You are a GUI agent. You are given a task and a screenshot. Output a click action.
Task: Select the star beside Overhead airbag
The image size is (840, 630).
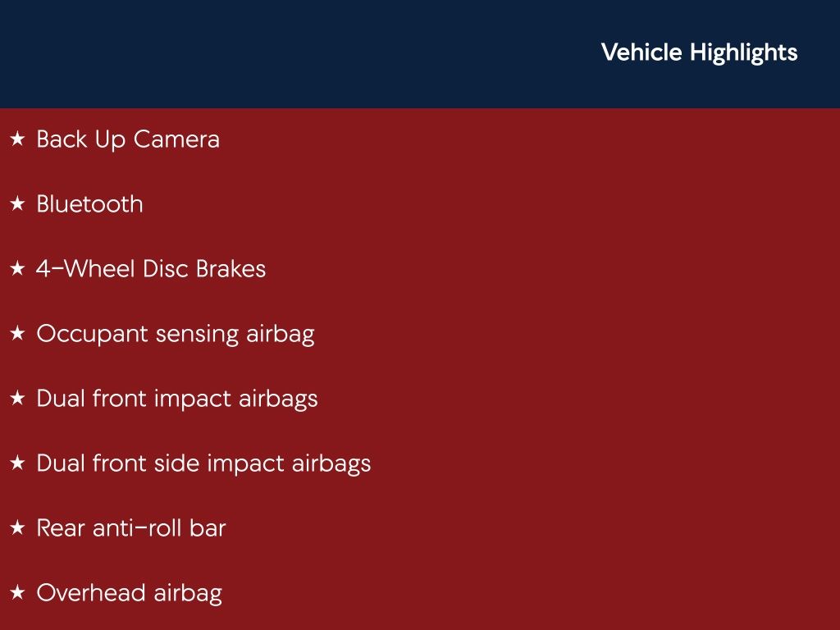(17, 593)
